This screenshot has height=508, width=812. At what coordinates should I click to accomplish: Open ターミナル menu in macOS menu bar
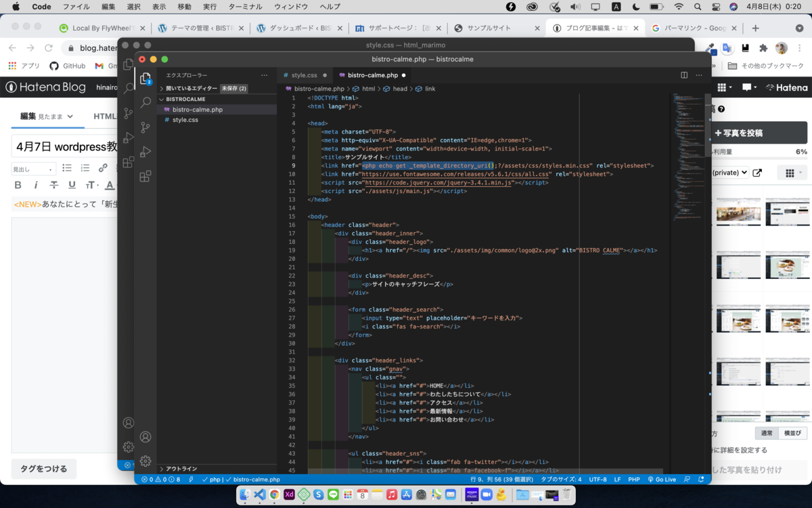[x=246, y=6]
